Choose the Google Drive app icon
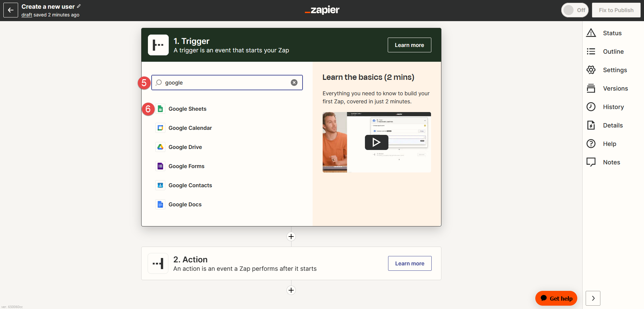The image size is (644, 309). point(160,147)
